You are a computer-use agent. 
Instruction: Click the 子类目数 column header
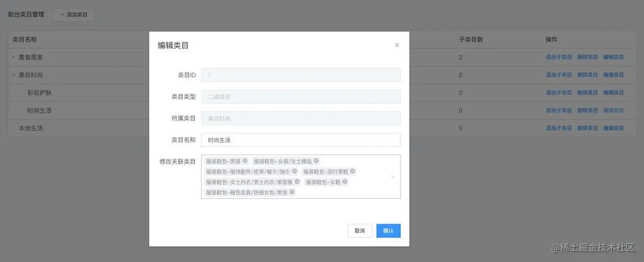[471, 39]
